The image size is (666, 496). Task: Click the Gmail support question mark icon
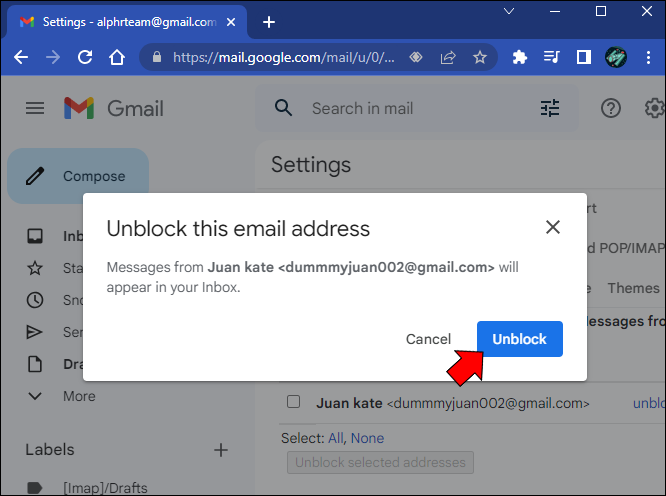pyautogui.click(x=610, y=108)
